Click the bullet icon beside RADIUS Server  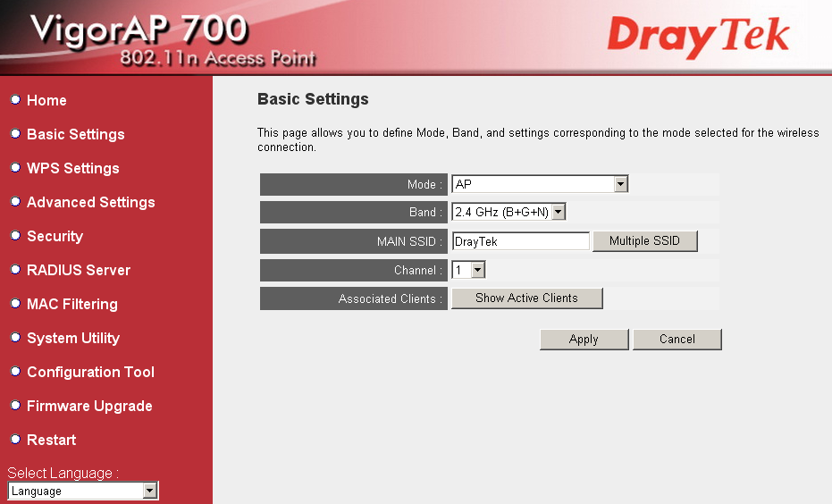pos(15,269)
